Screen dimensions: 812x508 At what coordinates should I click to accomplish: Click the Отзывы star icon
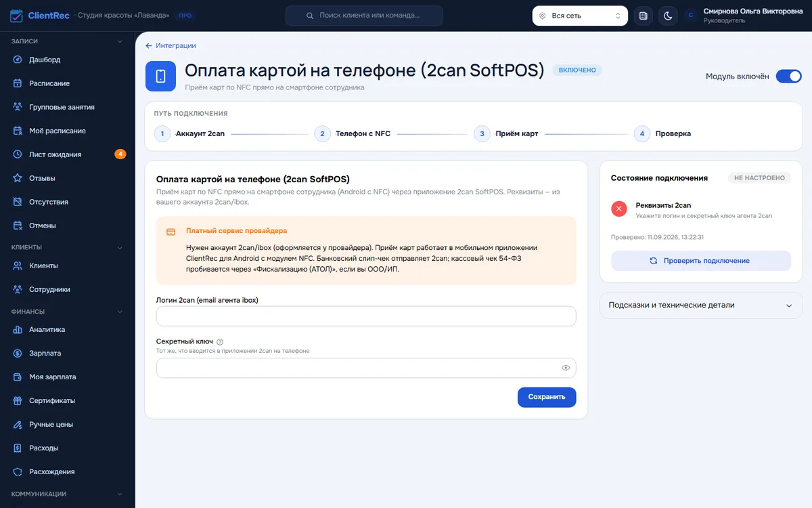pos(18,178)
